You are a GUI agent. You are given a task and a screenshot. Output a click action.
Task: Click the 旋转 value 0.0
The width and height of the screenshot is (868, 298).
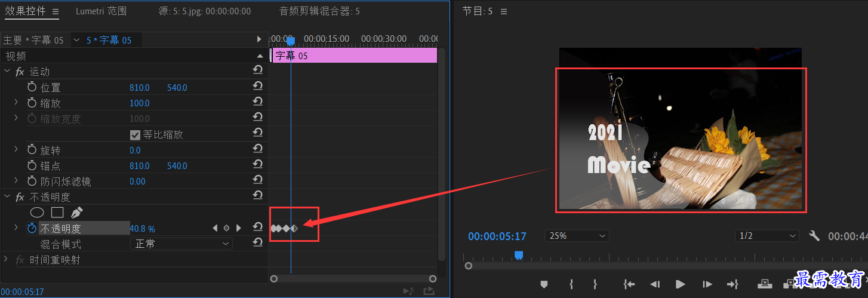click(135, 150)
